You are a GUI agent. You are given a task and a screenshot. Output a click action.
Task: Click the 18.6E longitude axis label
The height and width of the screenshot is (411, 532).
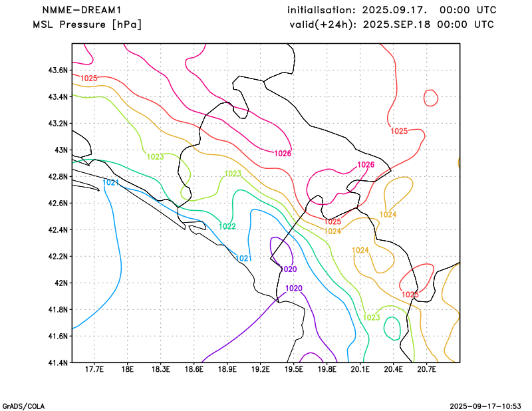pyautogui.click(x=194, y=369)
